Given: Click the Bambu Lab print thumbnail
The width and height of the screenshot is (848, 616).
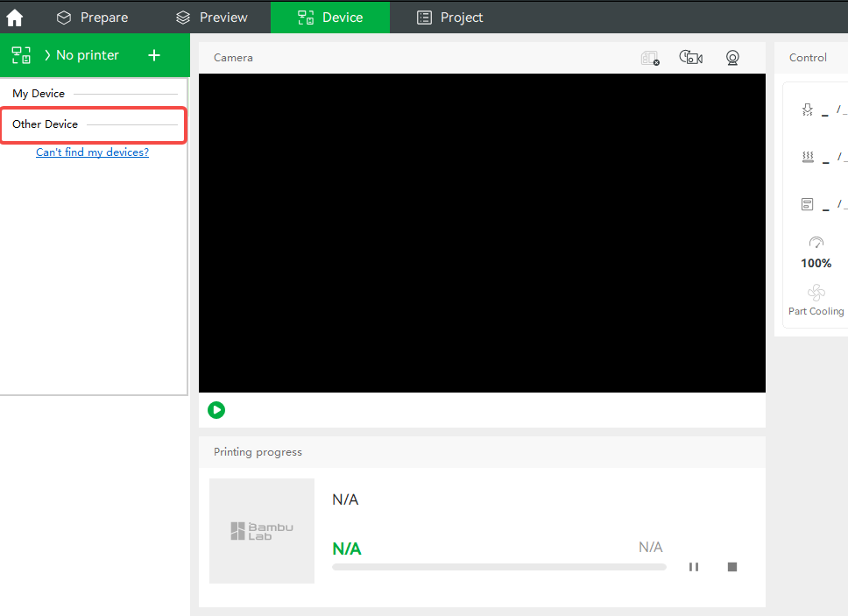Looking at the screenshot, I should click(x=262, y=530).
